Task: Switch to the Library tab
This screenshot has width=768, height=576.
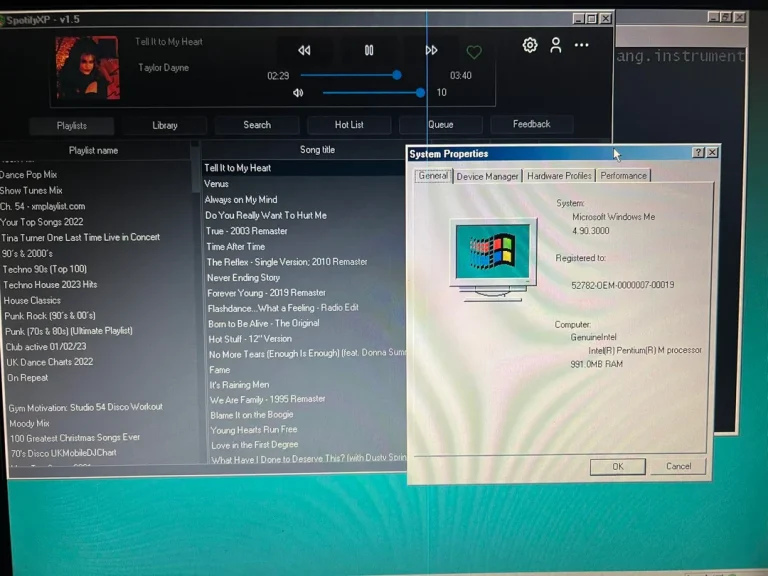Action: 165,125
